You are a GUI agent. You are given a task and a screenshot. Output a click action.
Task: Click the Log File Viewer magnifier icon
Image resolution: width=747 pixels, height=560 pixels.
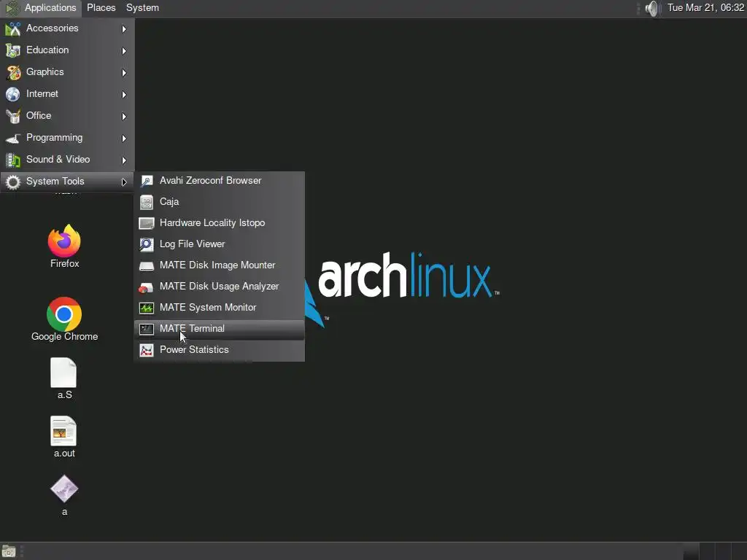(146, 244)
